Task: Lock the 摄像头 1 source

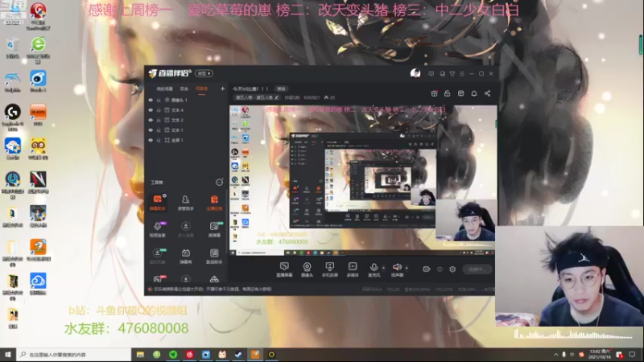Action: pyautogui.click(x=159, y=100)
